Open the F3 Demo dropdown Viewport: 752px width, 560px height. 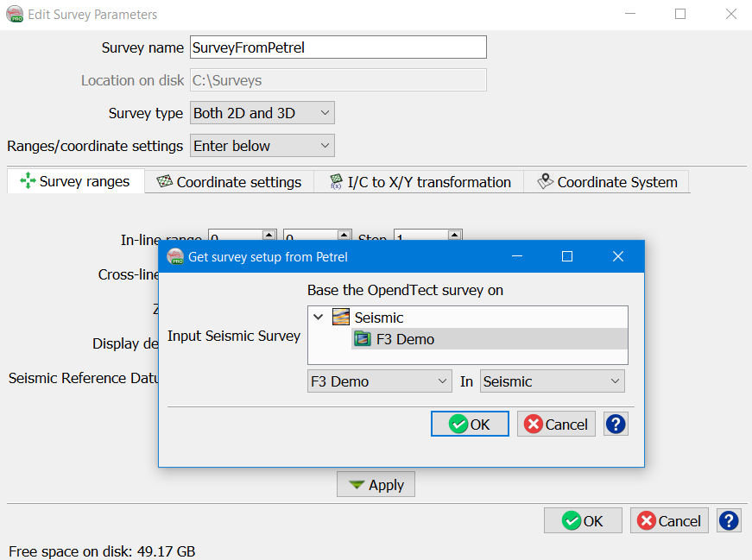(379, 381)
